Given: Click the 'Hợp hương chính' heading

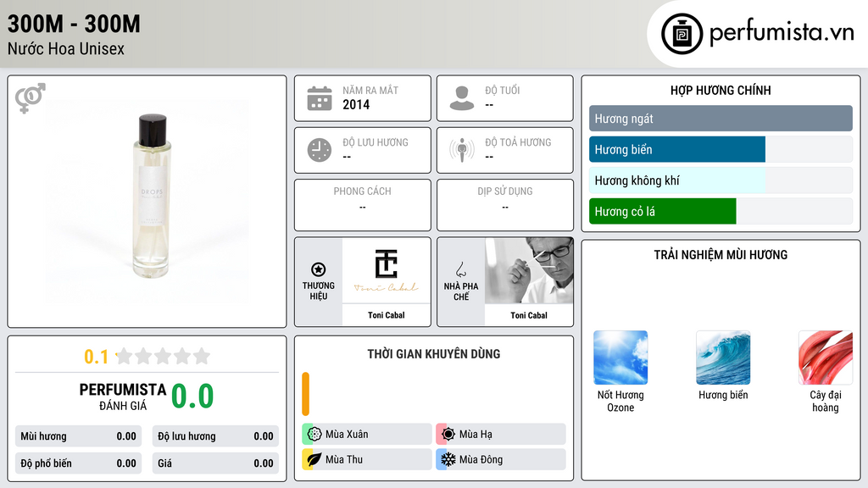Looking at the screenshot, I should 721,90.
